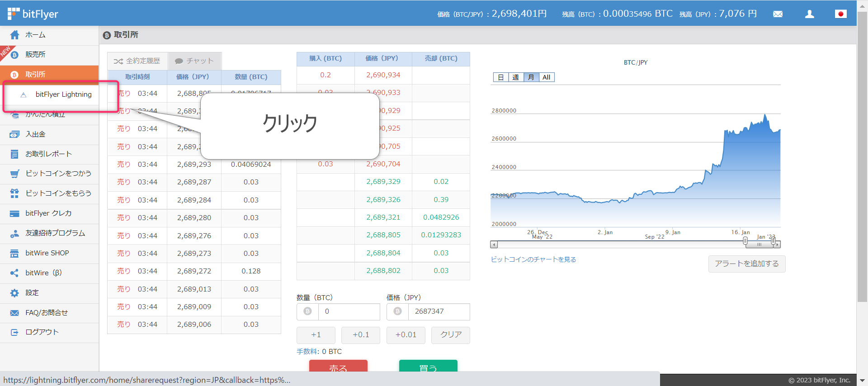Image resolution: width=868 pixels, height=386 pixels.
Task: Open the user account profile icon
Action: pyautogui.click(x=810, y=14)
